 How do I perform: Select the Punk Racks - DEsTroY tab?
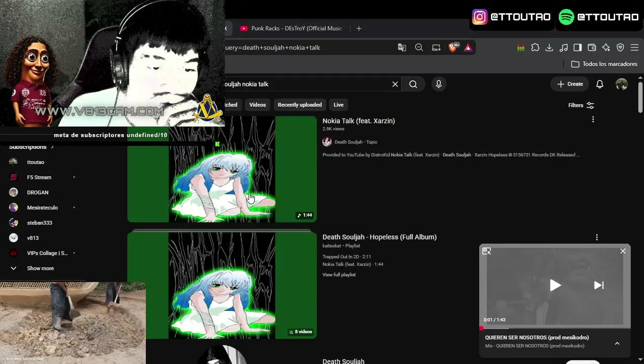pyautogui.click(x=292, y=28)
